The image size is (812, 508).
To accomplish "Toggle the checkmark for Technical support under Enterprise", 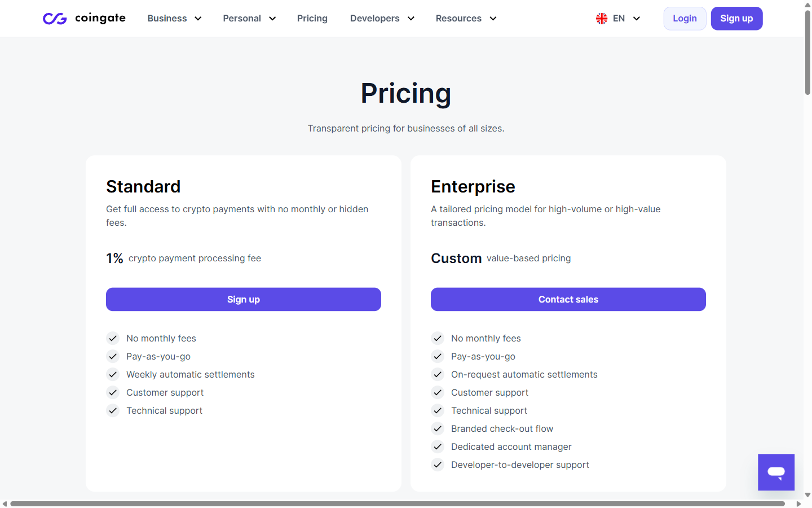I will click(438, 410).
